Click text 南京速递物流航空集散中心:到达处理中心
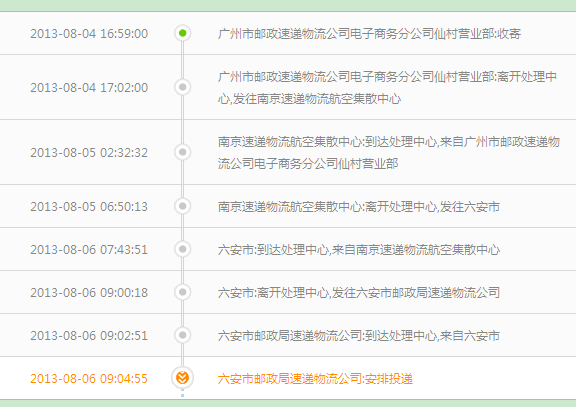Viewport: 576px width, 407px height. pos(327,142)
